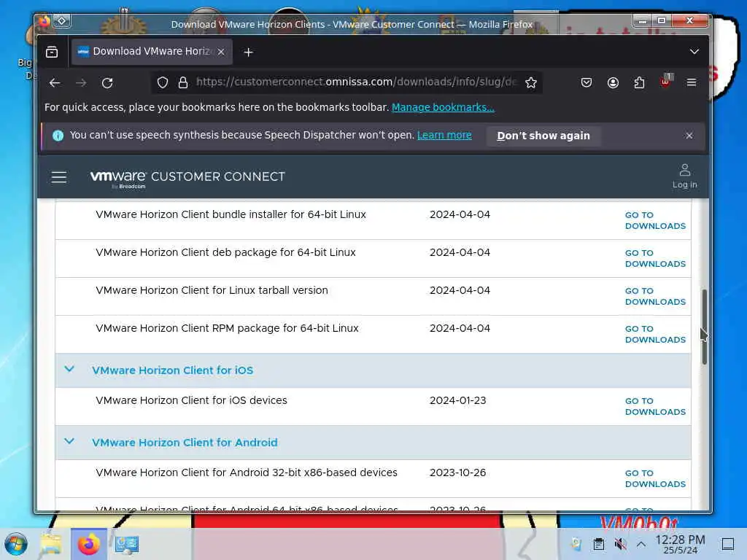Open the Firefox account icon
Screen dimensions: 747x560
coord(613,83)
